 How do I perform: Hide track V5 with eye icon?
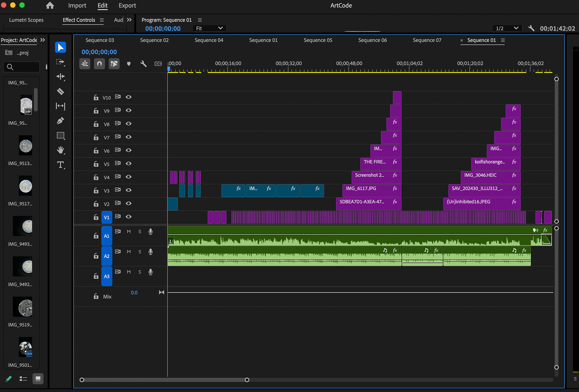pyautogui.click(x=128, y=163)
